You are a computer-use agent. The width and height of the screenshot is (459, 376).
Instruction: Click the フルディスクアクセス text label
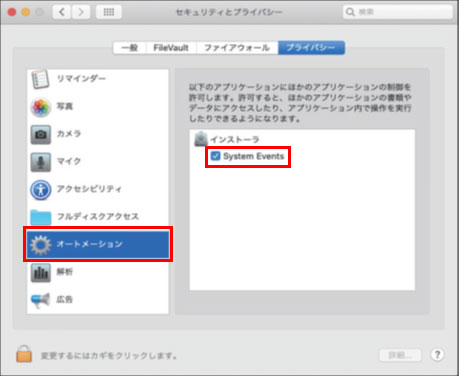[98, 217]
